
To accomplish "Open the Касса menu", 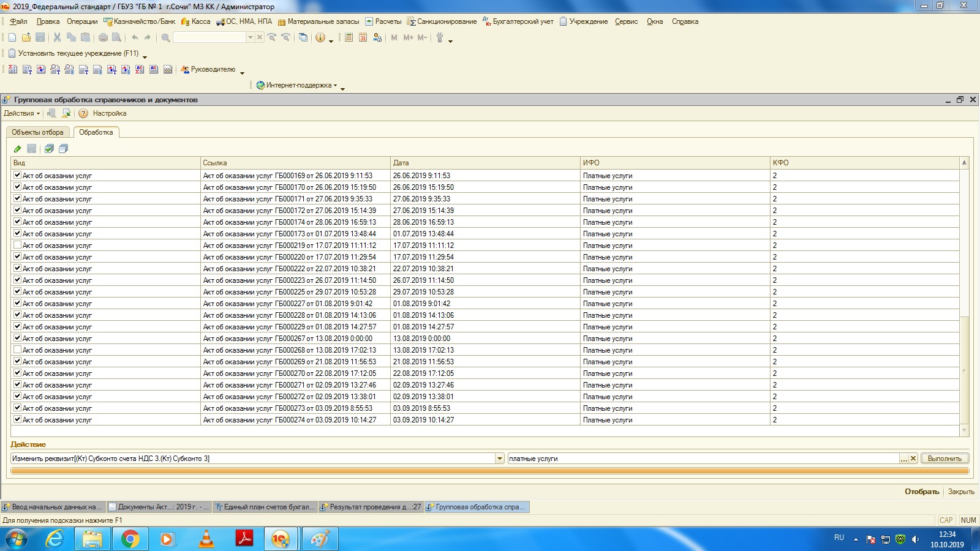I will [x=195, y=21].
